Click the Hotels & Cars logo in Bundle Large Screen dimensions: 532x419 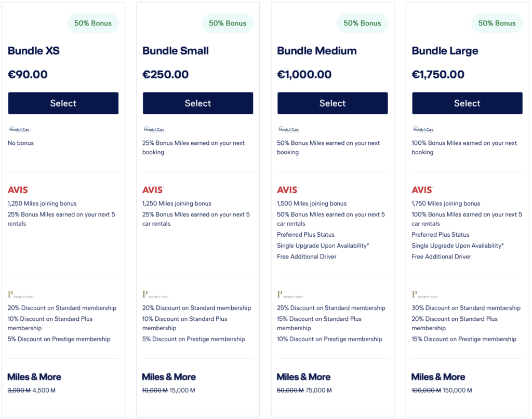pos(423,129)
